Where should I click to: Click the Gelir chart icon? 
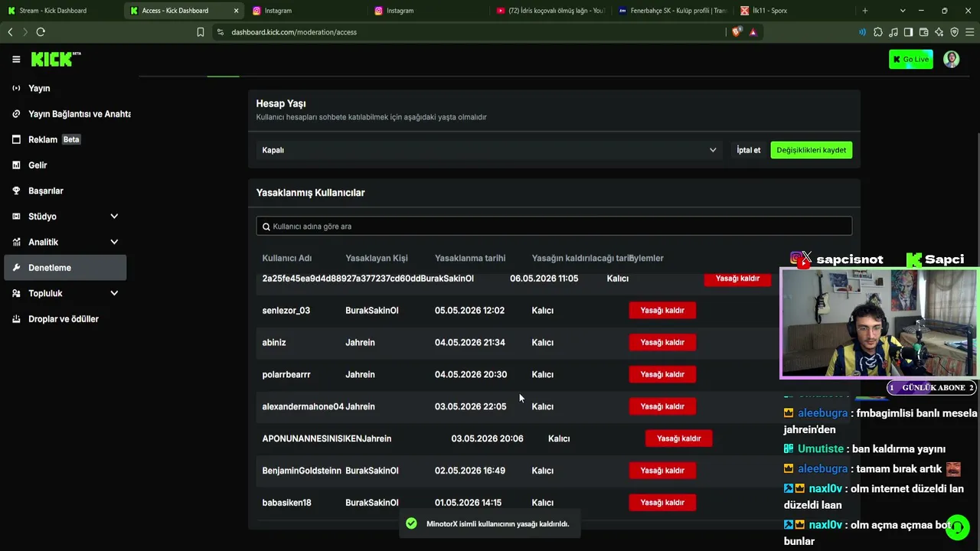coord(16,165)
